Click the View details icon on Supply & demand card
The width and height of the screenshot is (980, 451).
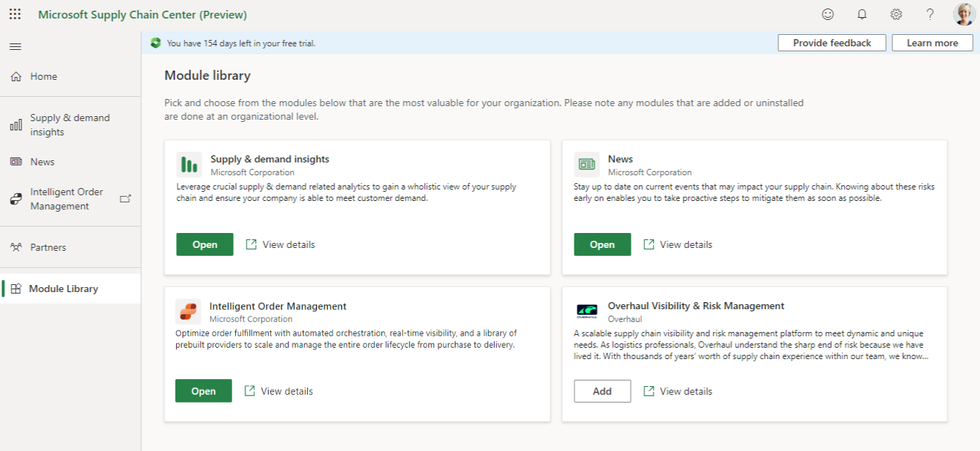pos(251,244)
